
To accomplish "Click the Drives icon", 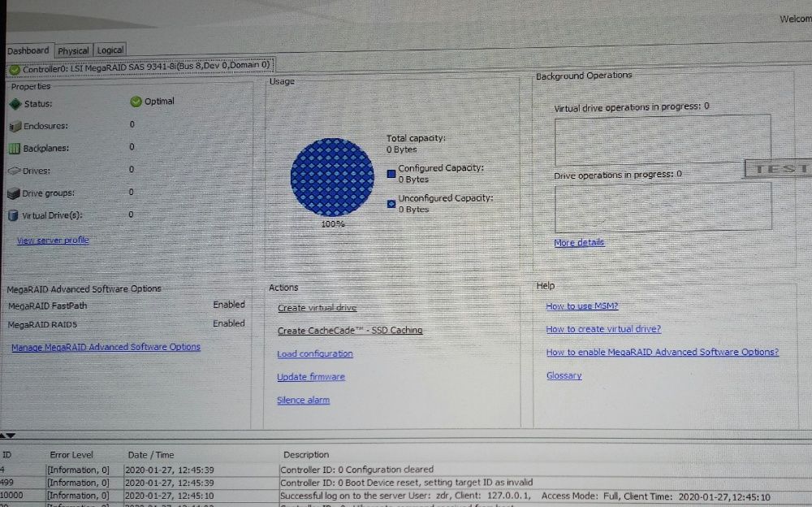I will [14, 171].
